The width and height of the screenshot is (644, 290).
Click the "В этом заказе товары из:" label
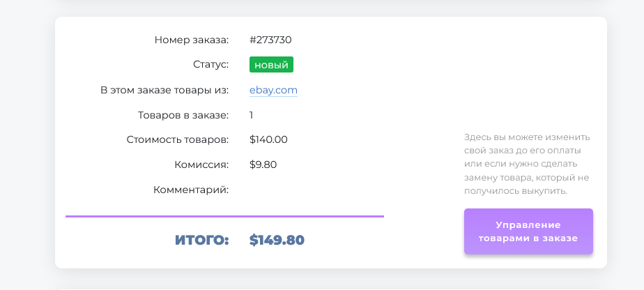[x=164, y=90]
